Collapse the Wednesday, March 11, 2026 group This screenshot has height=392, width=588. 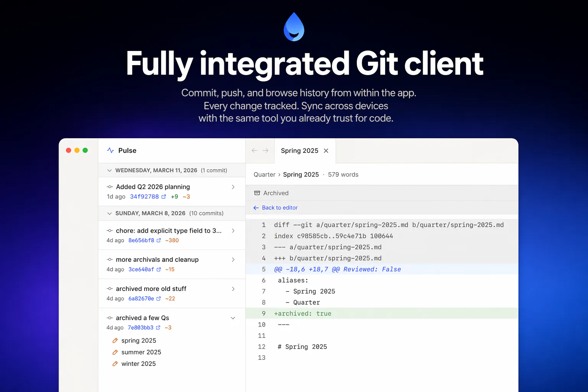(109, 170)
